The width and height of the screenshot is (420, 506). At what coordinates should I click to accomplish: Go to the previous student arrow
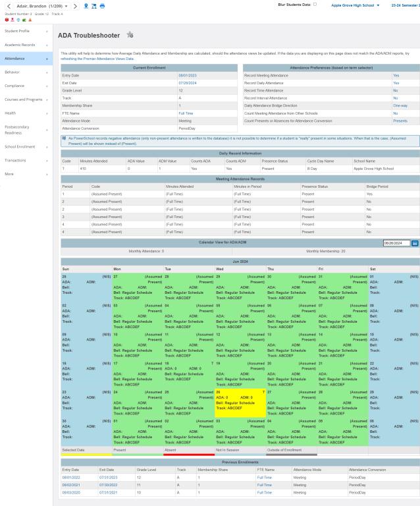[x=9, y=6]
